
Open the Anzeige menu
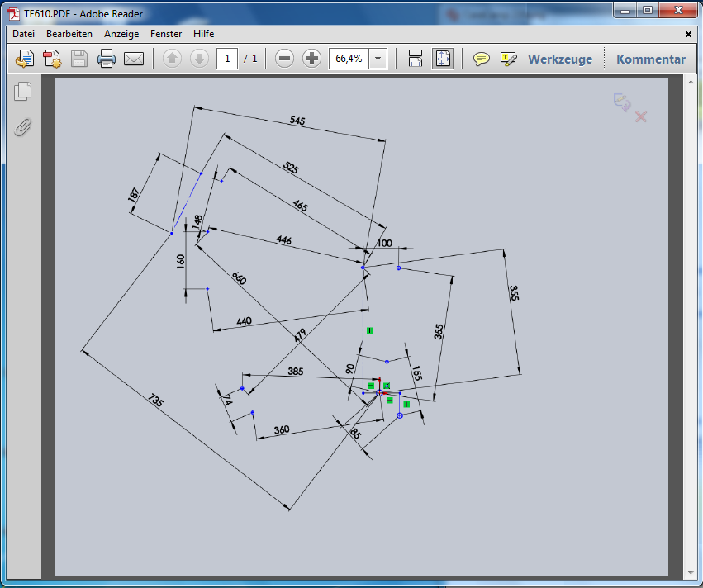click(x=121, y=34)
